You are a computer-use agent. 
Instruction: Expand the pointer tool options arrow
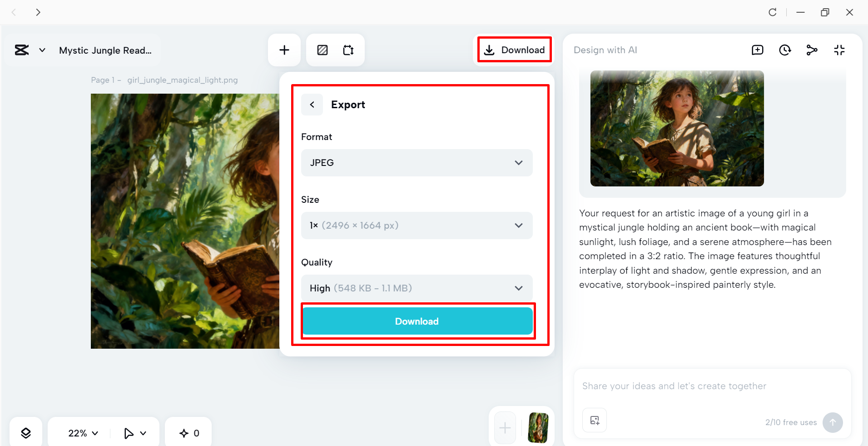pos(143,433)
